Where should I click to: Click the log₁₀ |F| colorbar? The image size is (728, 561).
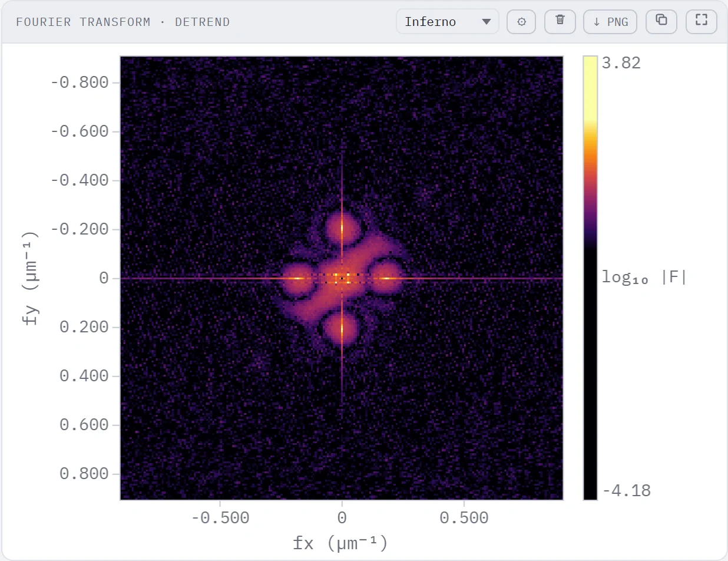point(590,278)
